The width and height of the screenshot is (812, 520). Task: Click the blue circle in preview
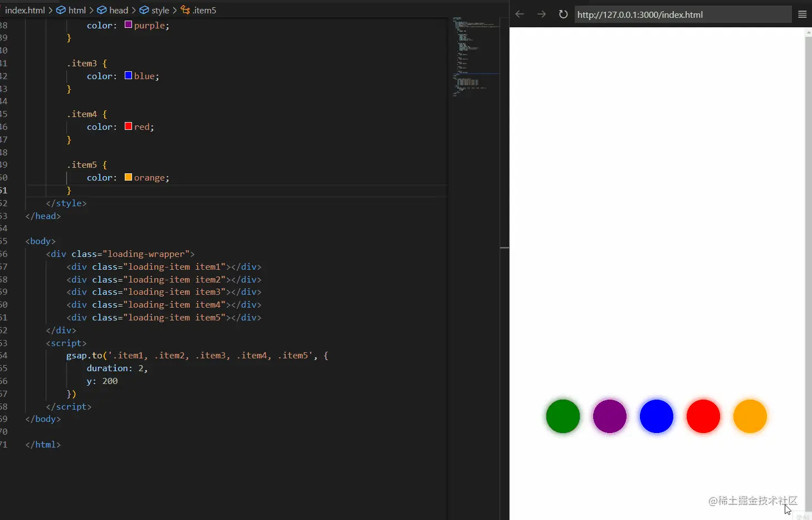(657, 416)
